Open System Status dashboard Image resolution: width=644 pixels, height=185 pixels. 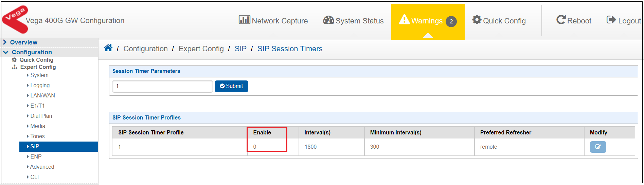pyautogui.click(x=353, y=20)
